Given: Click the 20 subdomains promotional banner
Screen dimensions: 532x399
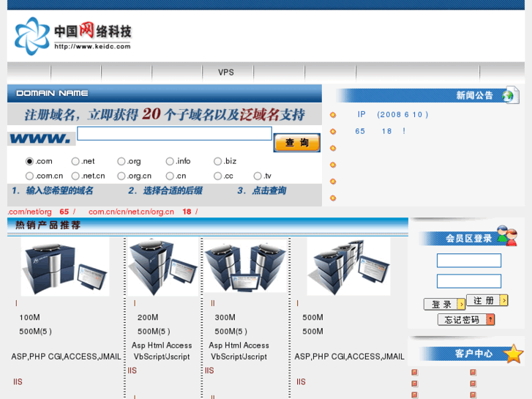Looking at the screenshot, I should pyautogui.click(x=165, y=114).
